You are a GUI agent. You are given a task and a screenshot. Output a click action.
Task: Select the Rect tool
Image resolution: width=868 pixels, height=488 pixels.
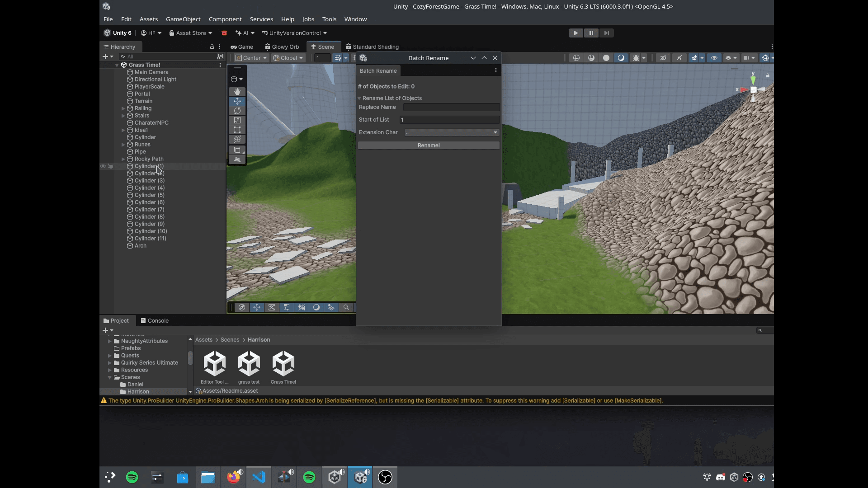[237, 130]
